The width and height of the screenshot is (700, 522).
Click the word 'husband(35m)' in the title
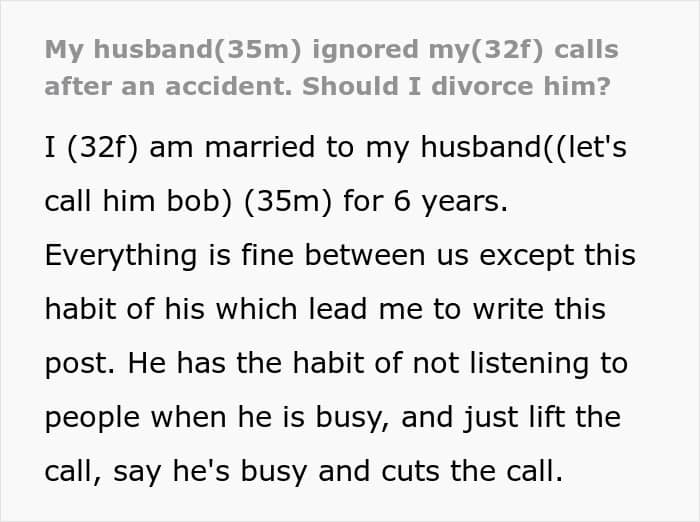198,50
